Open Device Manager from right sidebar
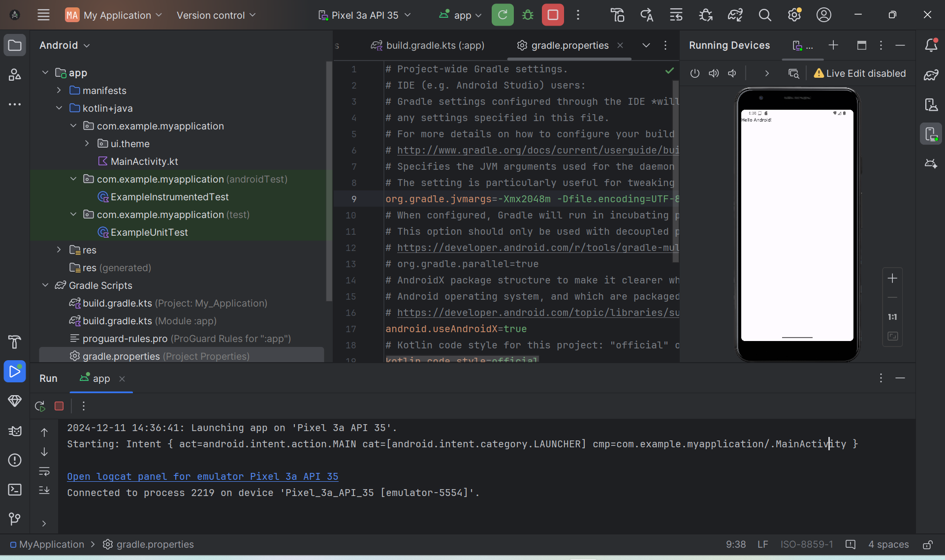This screenshot has width=945, height=560. pyautogui.click(x=931, y=104)
